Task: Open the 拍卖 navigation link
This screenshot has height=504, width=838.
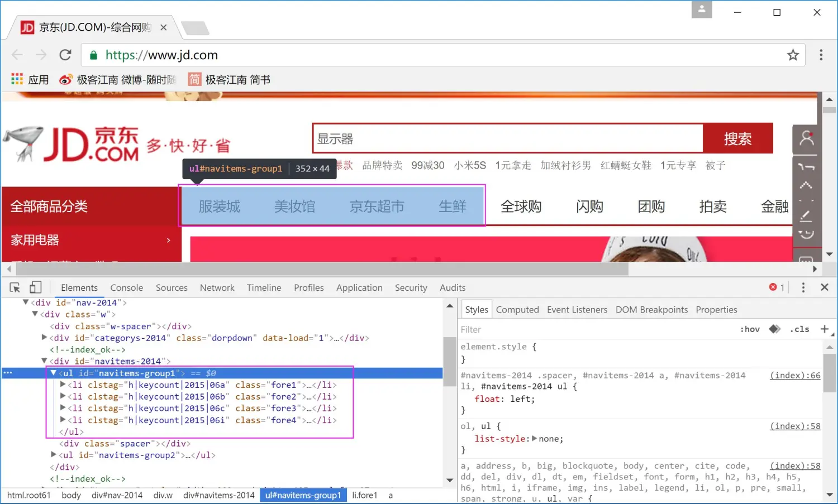Action: pos(713,207)
